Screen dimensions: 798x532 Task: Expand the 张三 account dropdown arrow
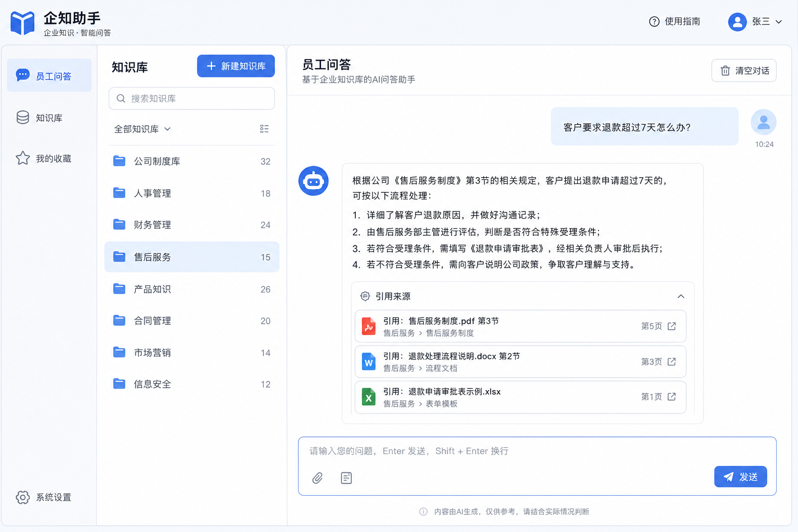click(x=779, y=22)
